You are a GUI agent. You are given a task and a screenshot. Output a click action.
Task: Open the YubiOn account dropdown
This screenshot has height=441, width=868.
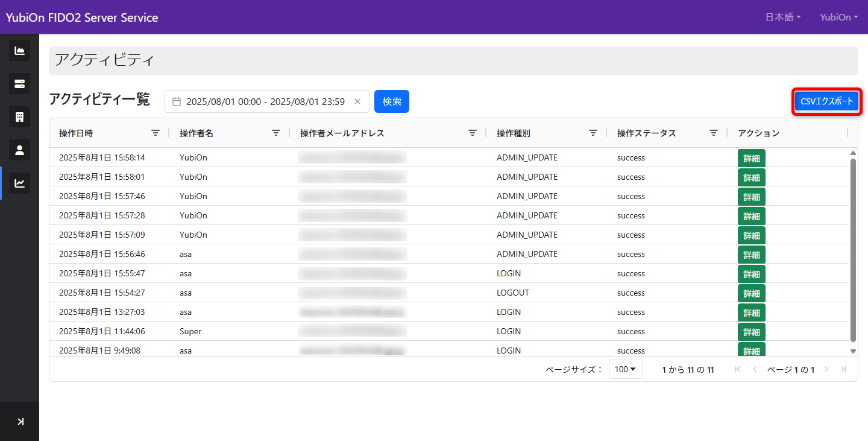tap(838, 17)
